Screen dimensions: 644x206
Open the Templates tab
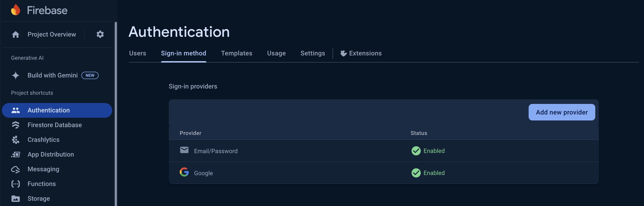pyautogui.click(x=237, y=53)
